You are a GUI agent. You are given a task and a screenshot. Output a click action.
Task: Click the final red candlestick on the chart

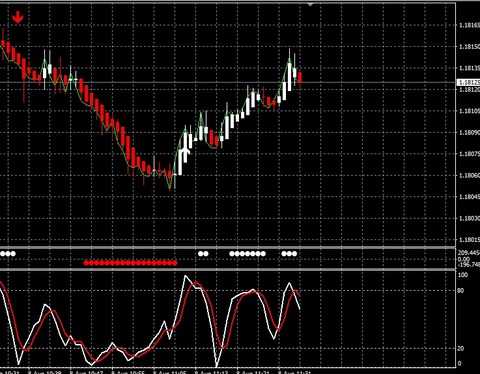point(300,77)
